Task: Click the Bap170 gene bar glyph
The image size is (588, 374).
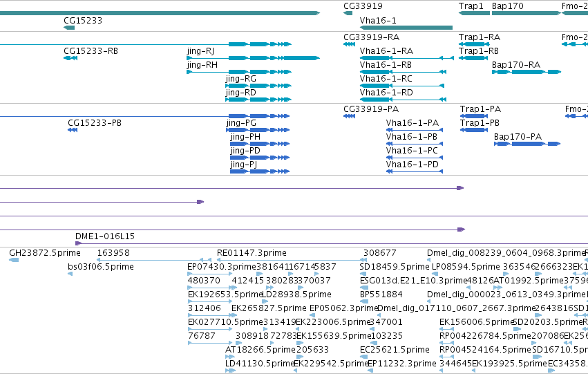Action: (x=526, y=13)
